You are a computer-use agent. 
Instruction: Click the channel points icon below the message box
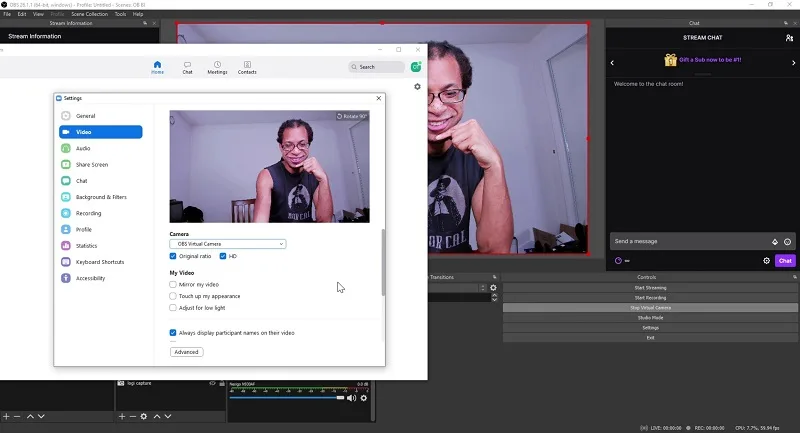coord(618,261)
